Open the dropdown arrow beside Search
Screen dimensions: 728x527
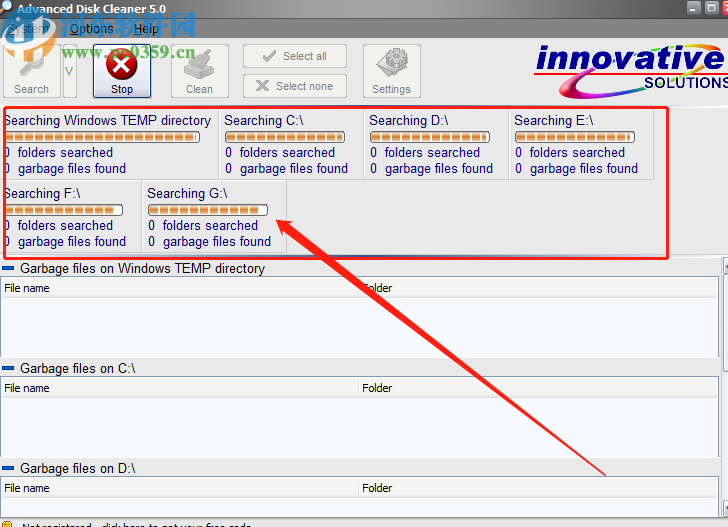(70, 71)
